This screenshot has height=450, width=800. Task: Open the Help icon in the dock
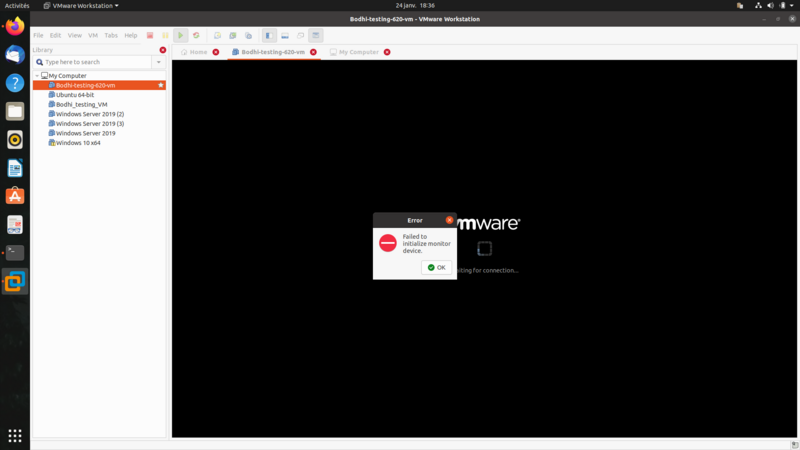pyautogui.click(x=15, y=83)
